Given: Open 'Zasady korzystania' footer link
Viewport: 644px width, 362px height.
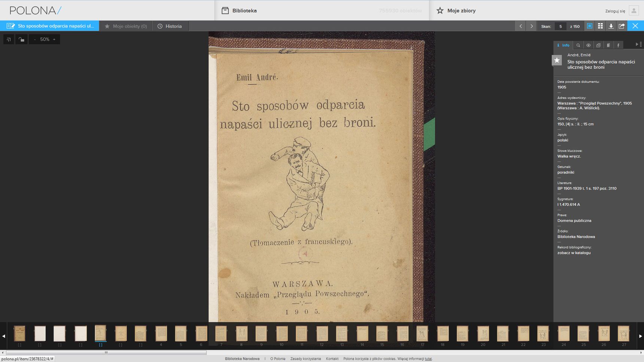Looking at the screenshot, I should [x=306, y=359].
